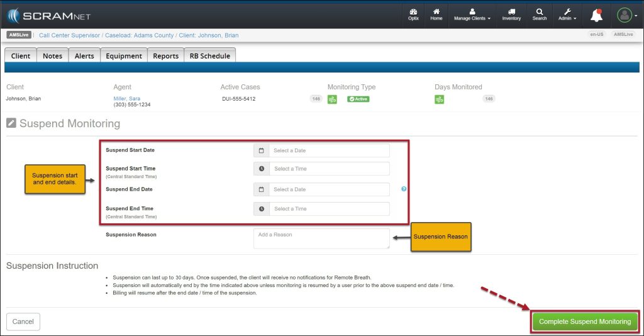Screen dimensions: 644x336
Task: Expand the Manage Clients dropdown
Action: [472, 14]
